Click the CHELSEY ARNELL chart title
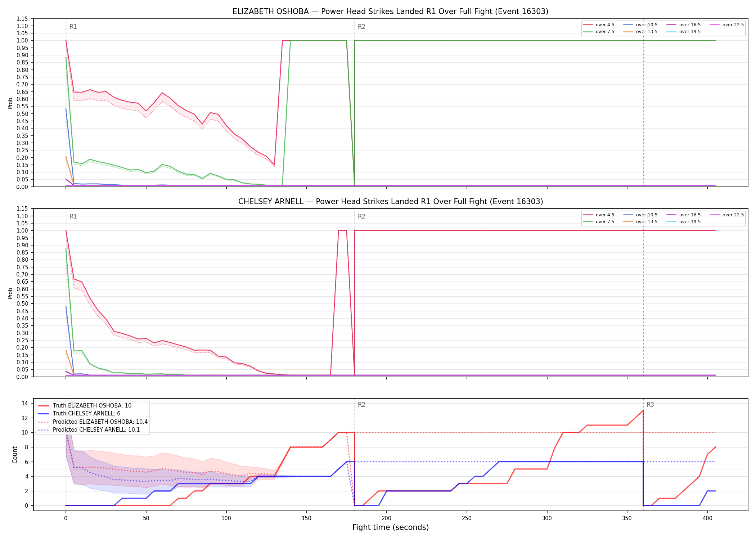The height and width of the screenshot is (540, 756). pos(391,202)
